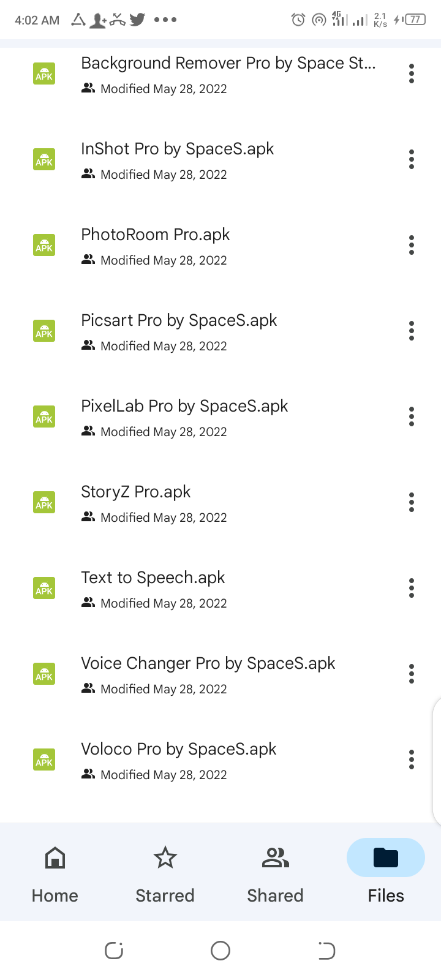Tap the Android back navigation button
Image resolution: width=441 pixels, height=980 pixels.
pos(326,951)
